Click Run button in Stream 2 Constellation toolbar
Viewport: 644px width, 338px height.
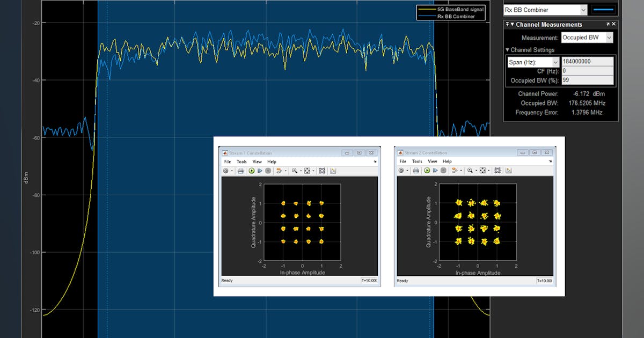(x=427, y=171)
